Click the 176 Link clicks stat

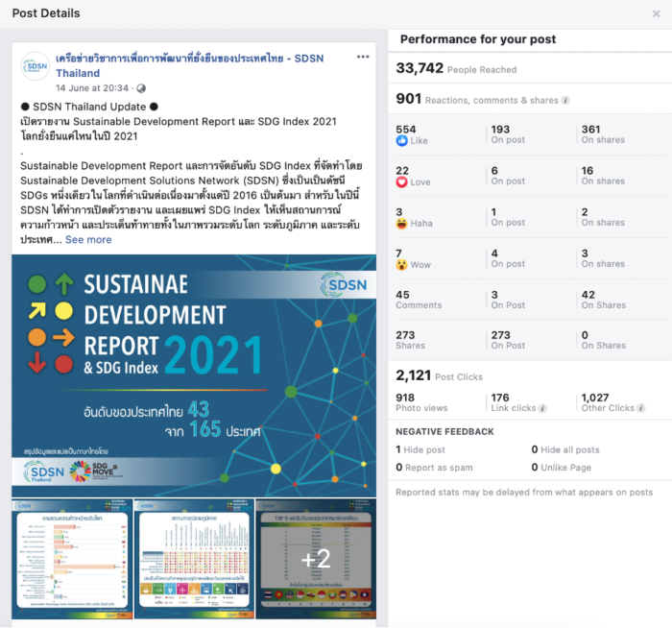tap(514, 402)
